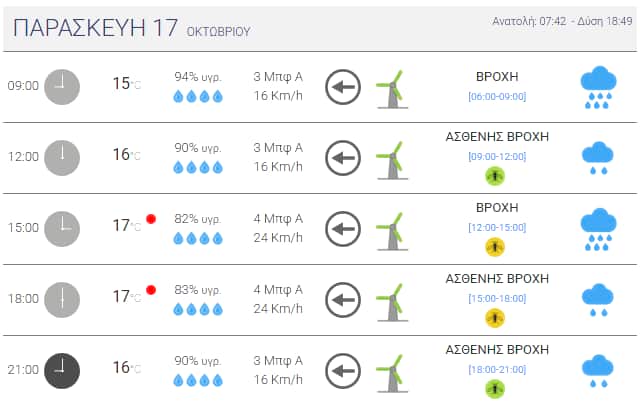The height and width of the screenshot is (403, 640).
Task: Click the [15:00-18:00] time range link
Action: pos(497,298)
